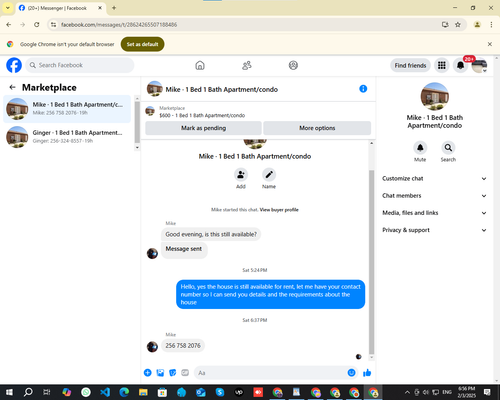The width and height of the screenshot is (500, 400).
Task: Open the Groups icon in top navigation
Action: pos(293,65)
